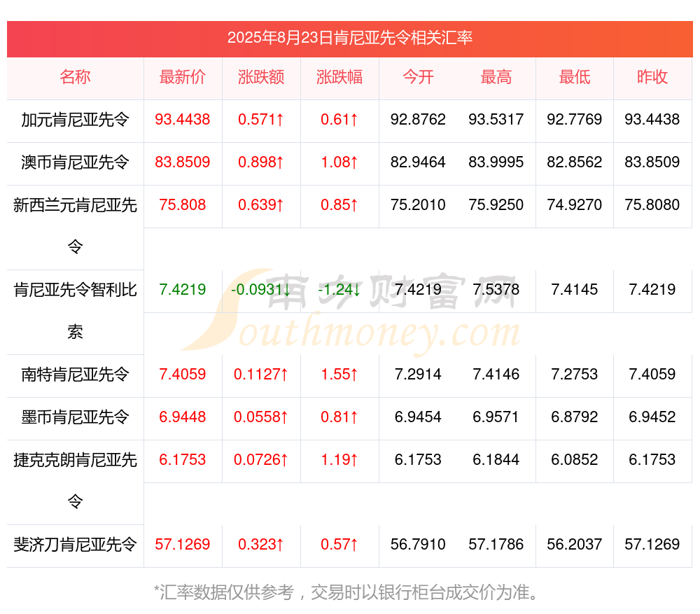Select the 南特肯尼亚先令 row name
The height and width of the screenshot is (614, 700).
point(75,374)
